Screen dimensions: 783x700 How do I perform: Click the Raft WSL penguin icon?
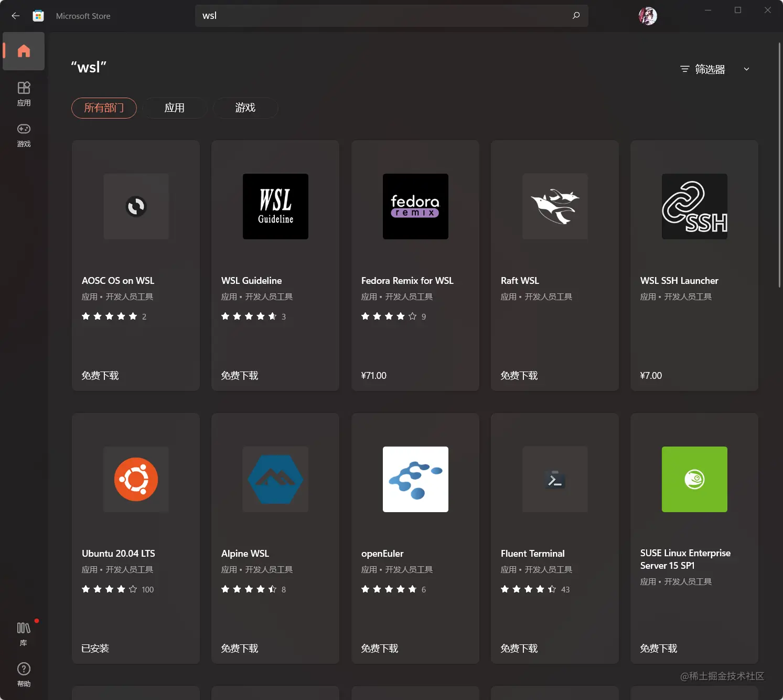(x=555, y=206)
